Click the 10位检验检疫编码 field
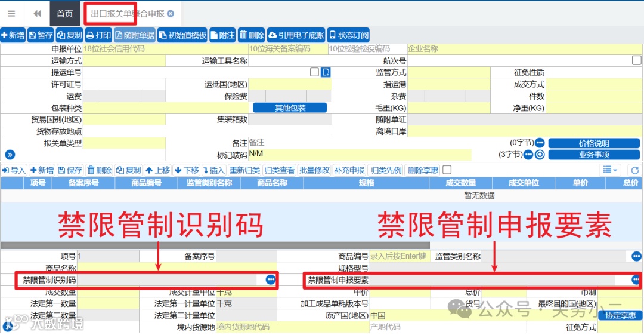This screenshot has height=335, width=644. pyautogui.click(x=367, y=49)
